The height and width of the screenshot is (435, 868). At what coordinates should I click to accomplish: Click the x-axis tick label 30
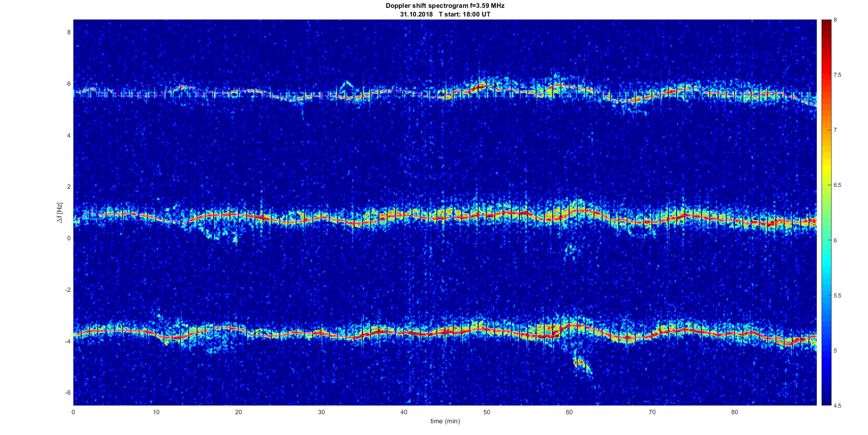click(321, 412)
